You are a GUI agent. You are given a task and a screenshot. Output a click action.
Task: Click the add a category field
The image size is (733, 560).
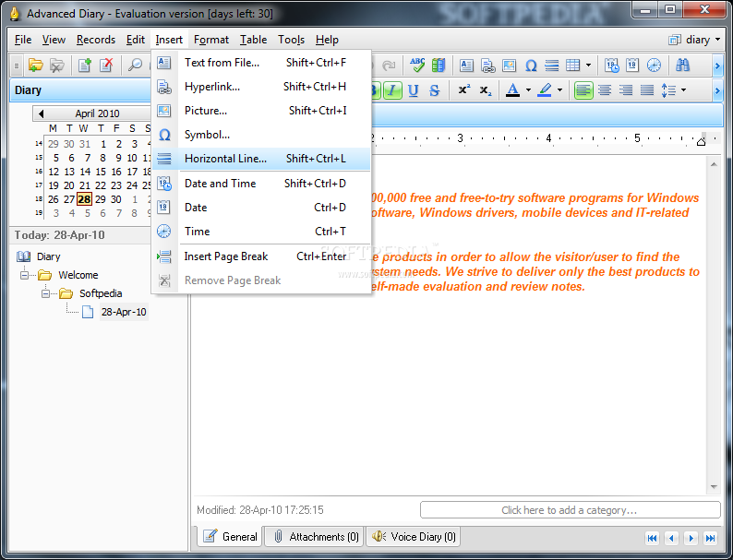(x=570, y=510)
